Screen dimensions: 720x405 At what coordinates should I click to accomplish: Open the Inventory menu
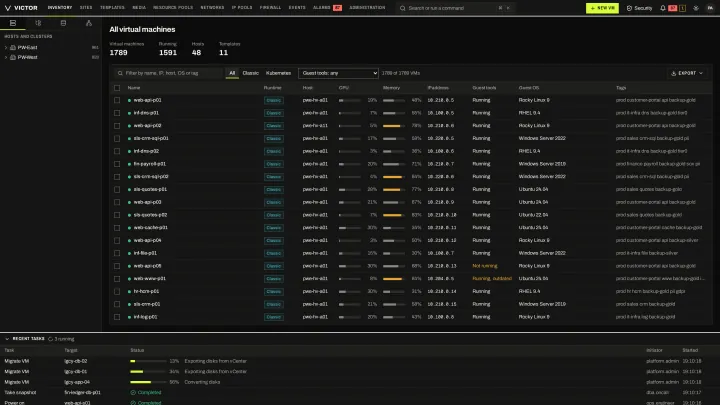pos(60,8)
